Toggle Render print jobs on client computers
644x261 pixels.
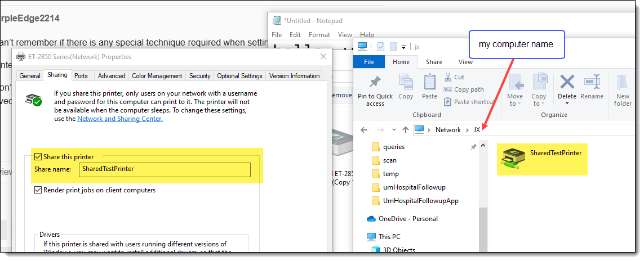point(38,190)
